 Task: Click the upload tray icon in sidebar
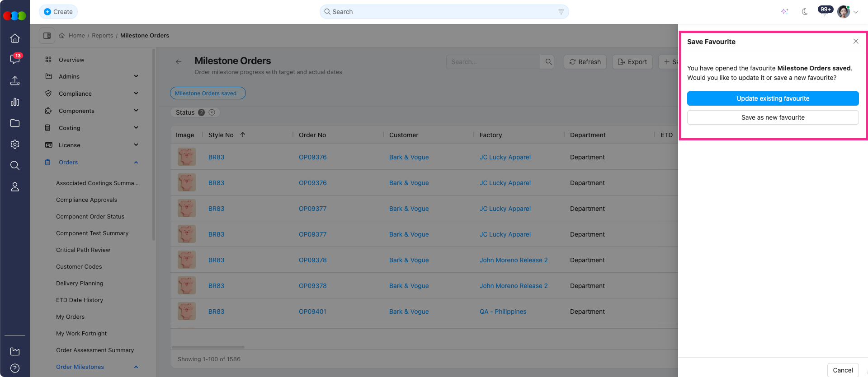pos(15,81)
